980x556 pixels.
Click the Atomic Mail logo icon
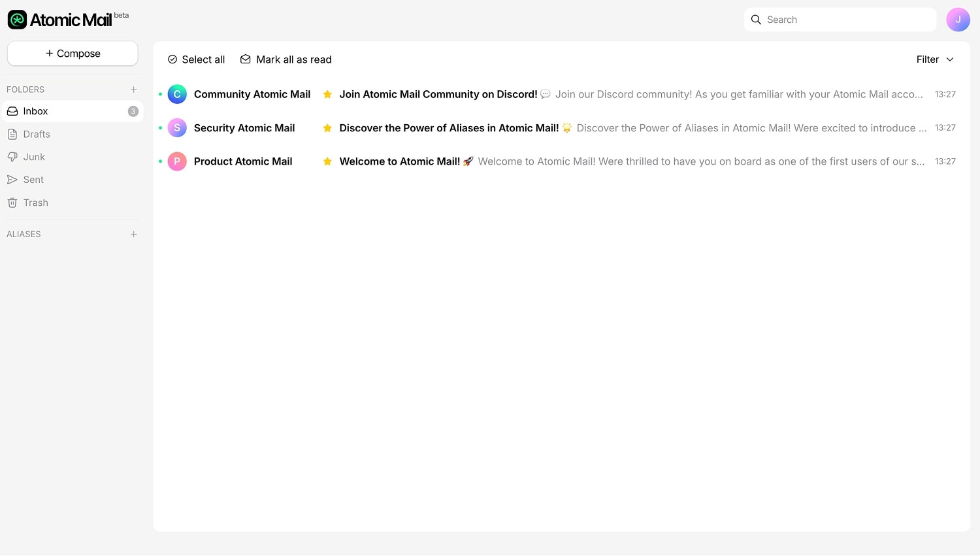(17, 20)
